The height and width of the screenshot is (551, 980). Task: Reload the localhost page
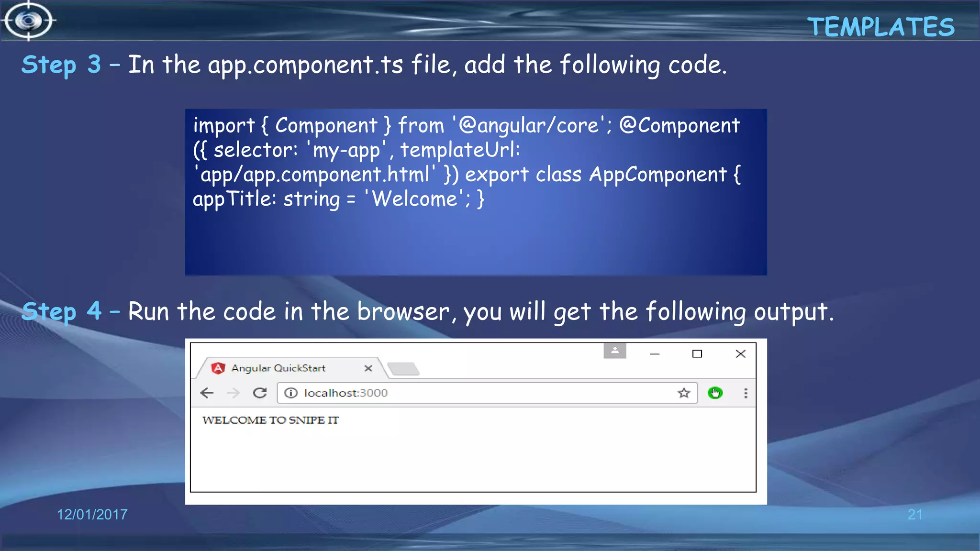[x=260, y=393]
